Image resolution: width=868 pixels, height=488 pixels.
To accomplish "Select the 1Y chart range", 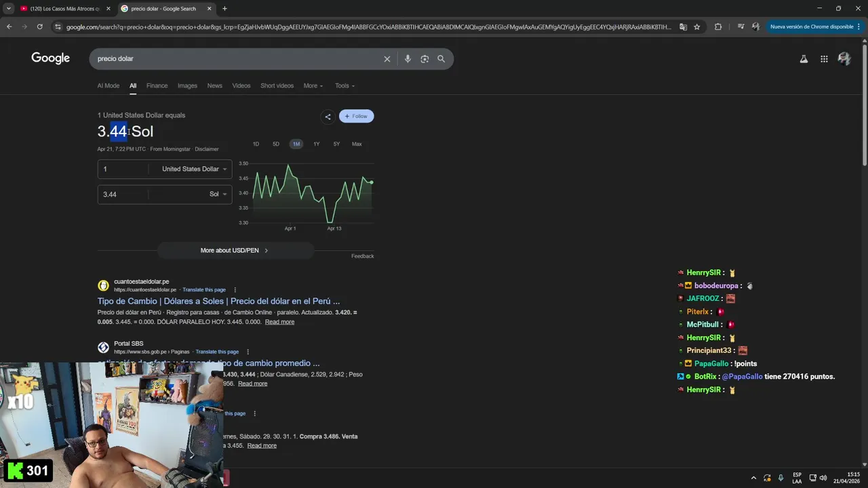I will 316,144.
